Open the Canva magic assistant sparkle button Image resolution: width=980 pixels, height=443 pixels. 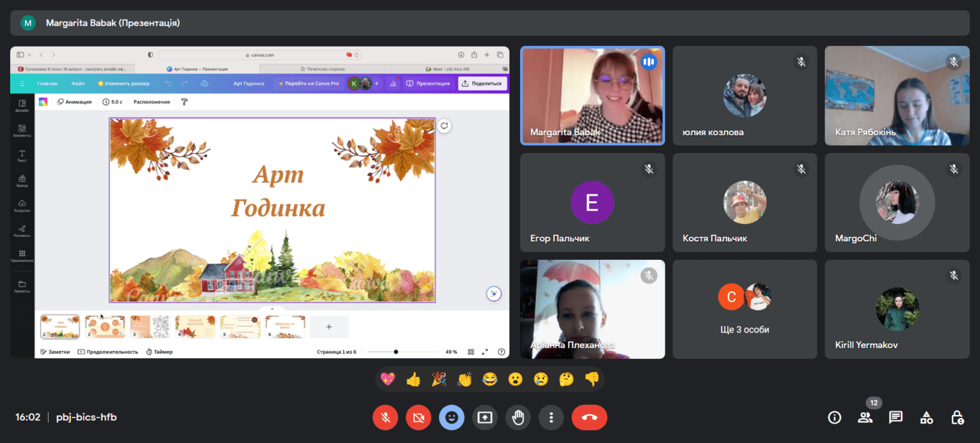(493, 294)
